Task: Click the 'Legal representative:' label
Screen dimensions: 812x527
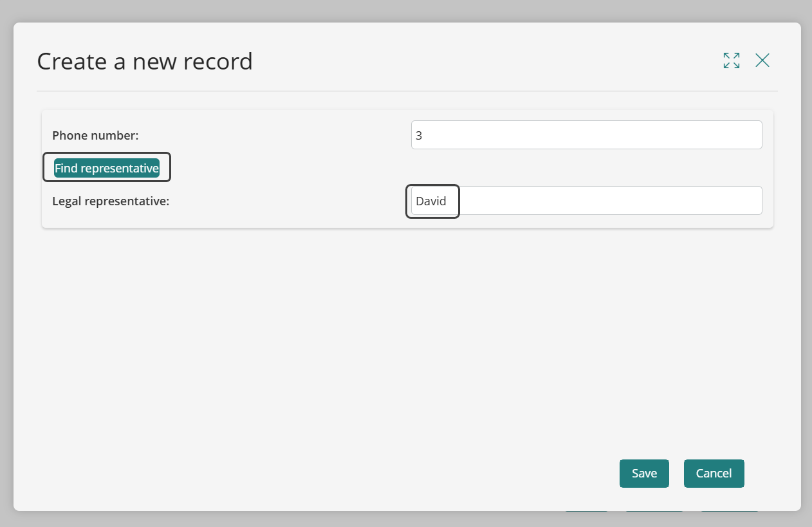Action: tap(110, 201)
